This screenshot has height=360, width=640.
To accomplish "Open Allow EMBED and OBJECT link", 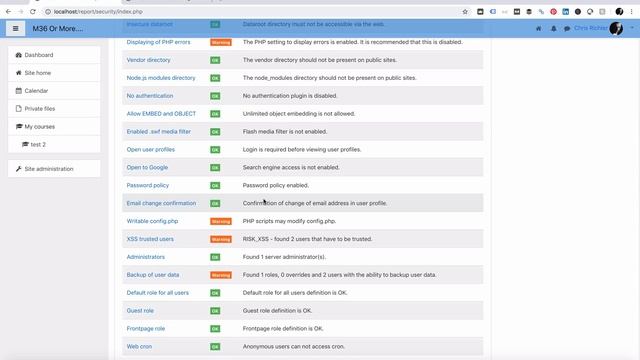I will pos(161,114).
